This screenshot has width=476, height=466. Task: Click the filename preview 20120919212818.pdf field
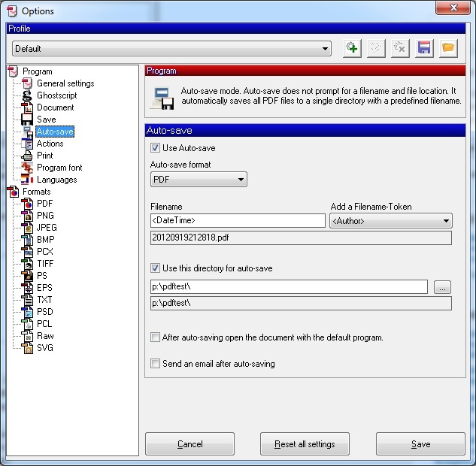coord(301,238)
